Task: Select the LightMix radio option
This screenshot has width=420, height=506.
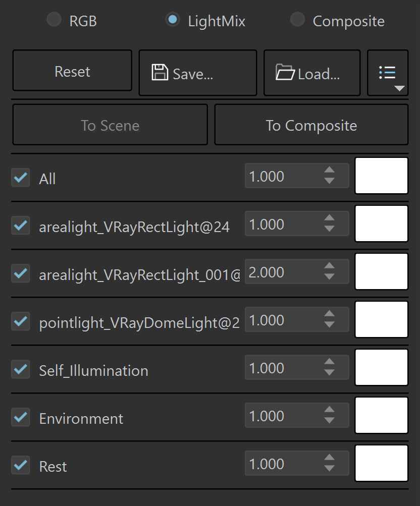Action: coord(172,20)
